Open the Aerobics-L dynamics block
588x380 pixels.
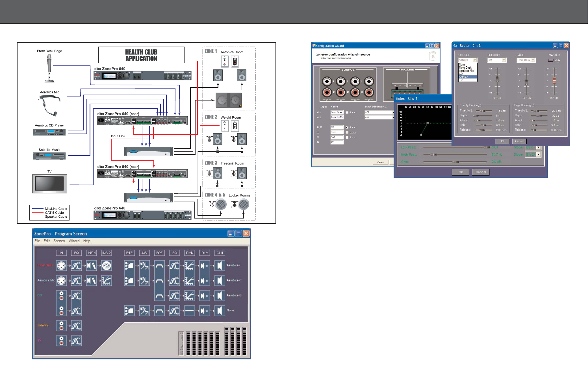(190, 265)
